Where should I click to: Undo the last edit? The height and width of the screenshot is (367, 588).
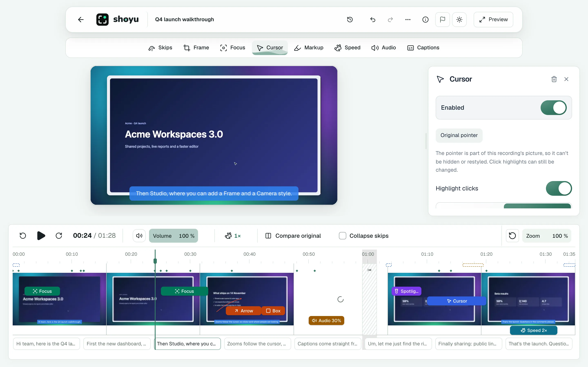373,19
